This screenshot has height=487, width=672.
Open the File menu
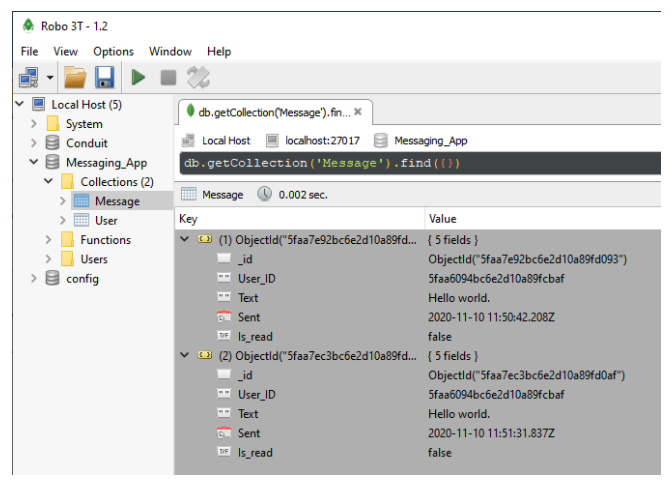[x=29, y=51]
